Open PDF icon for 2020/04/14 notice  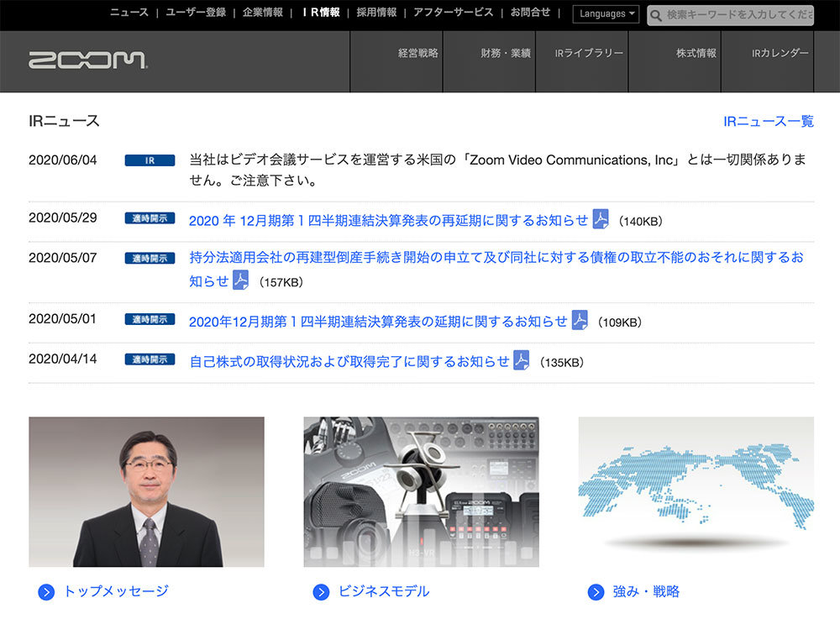(522, 360)
